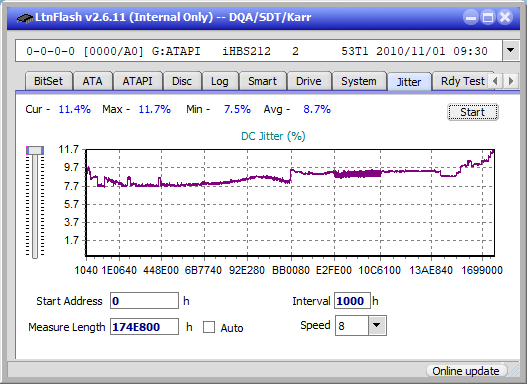Maximize the LtnFlash window
This screenshot has height=384, width=527.
click(x=488, y=17)
